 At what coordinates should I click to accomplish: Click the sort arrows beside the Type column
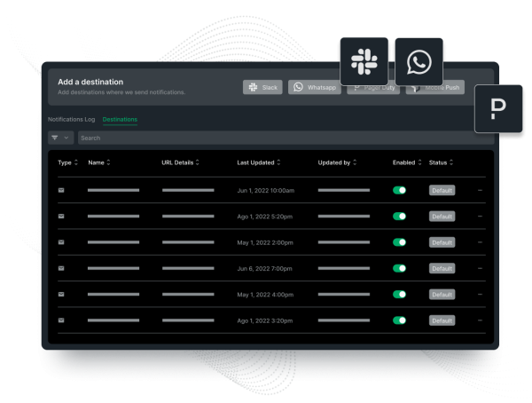coord(76,162)
